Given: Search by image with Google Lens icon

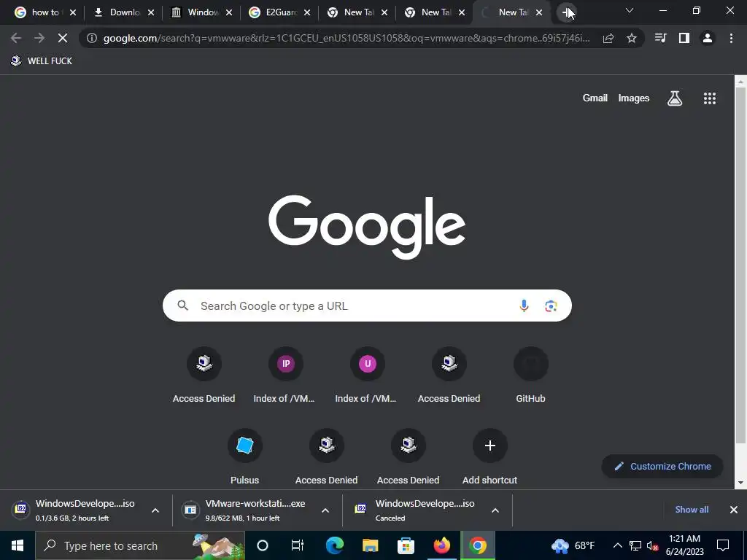Looking at the screenshot, I should coord(551,306).
